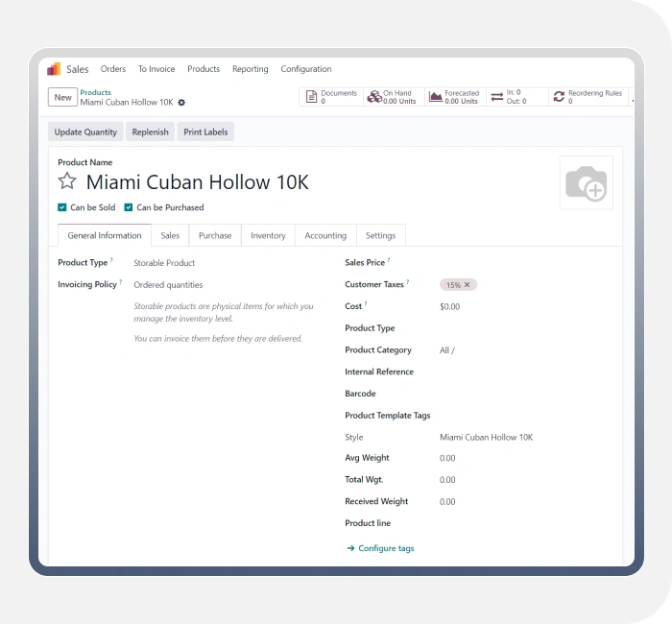
Task: Uncheck the Can be Sold checkbox
Action: click(x=62, y=207)
